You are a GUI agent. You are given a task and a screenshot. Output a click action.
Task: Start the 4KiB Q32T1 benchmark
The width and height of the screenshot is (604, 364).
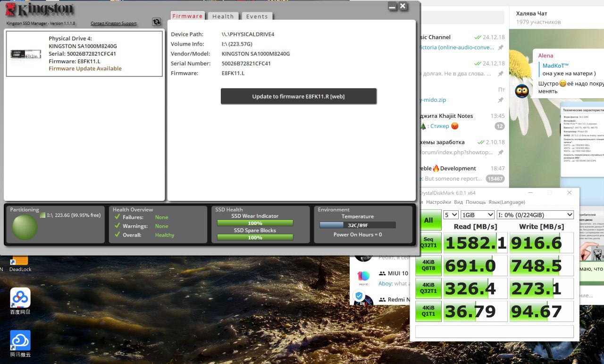tap(428, 288)
